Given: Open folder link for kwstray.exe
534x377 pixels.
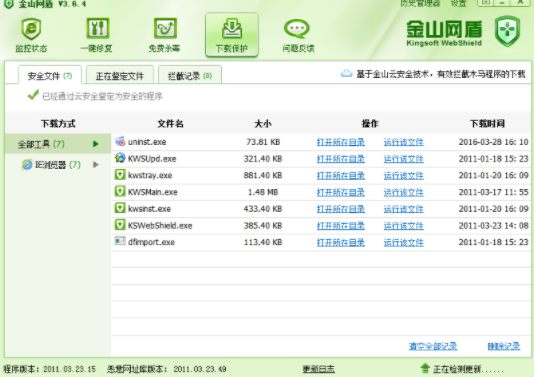Looking at the screenshot, I should [x=341, y=175].
